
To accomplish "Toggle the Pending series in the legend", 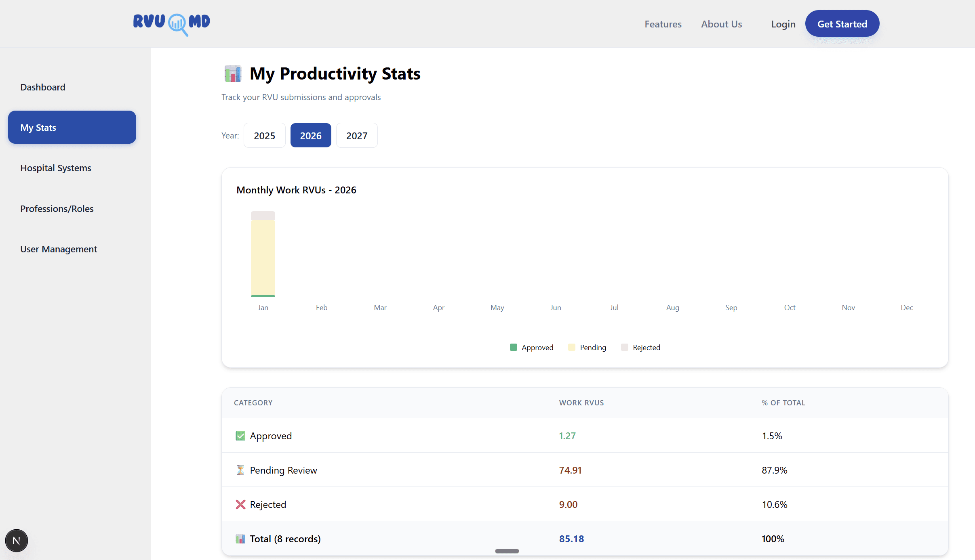I will coord(587,347).
